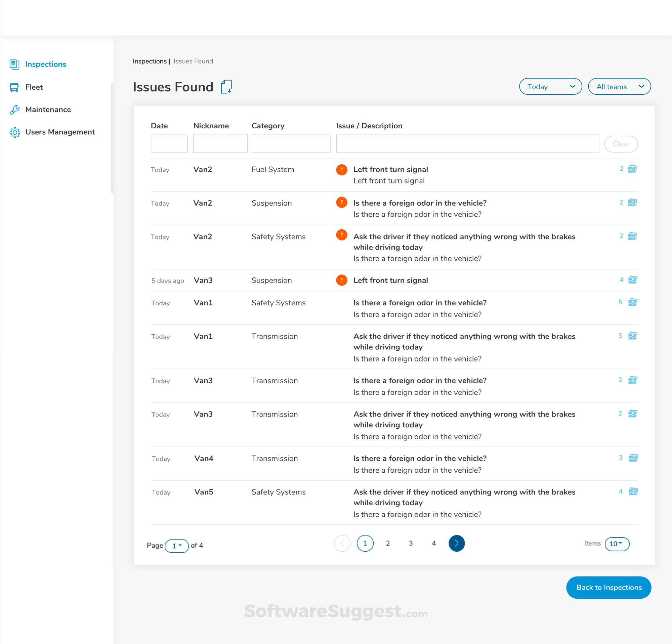This screenshot has width=672, height=644.
Task: Open Inspections in the sidebar
Action: 45,64
